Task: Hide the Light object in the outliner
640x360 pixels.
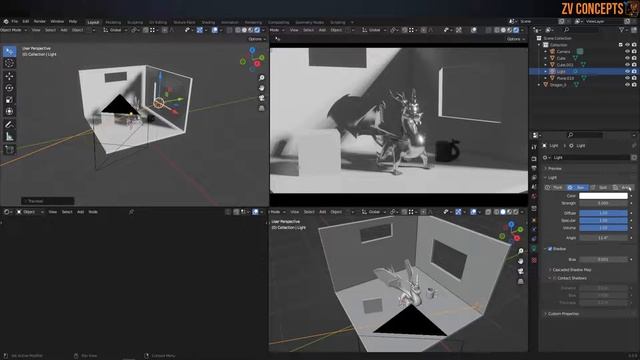Action: (627, 71)
